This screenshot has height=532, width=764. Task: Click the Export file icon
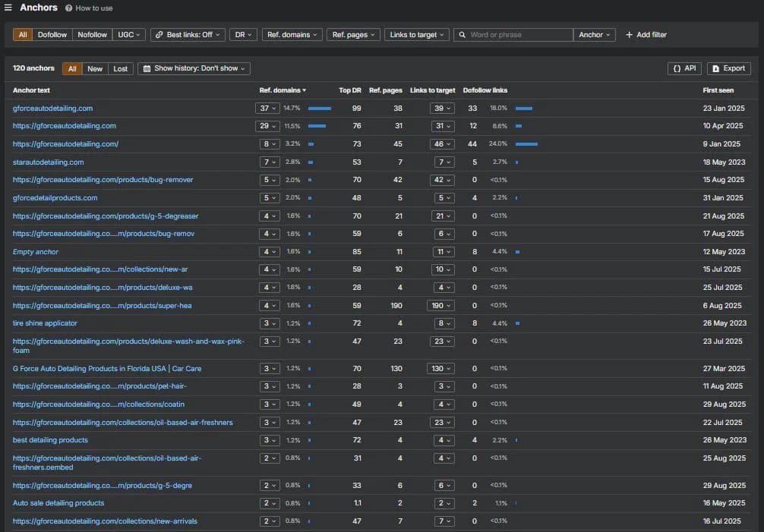[715, 68]
